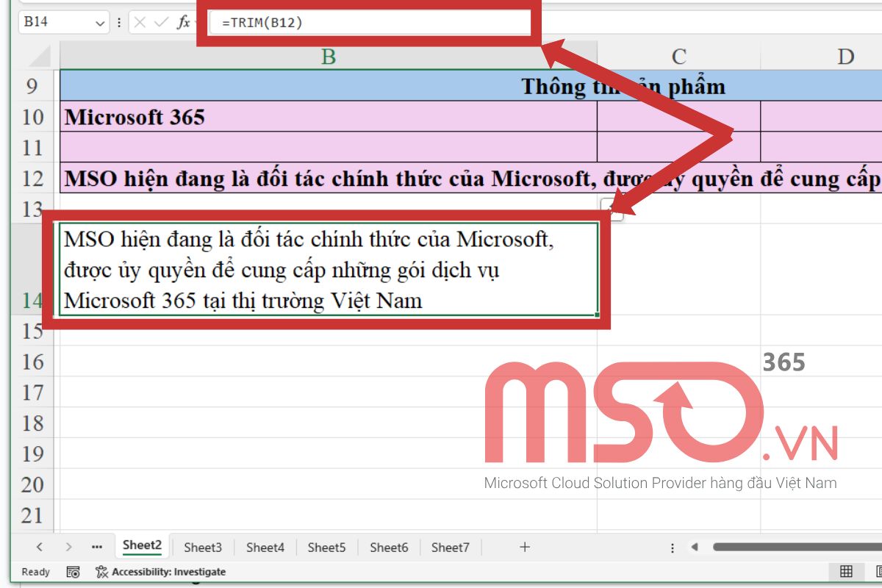Select cell B12 starting with MSO hiện đang
Viewport: 882px width, 588px height.
[x=471, y=179]
